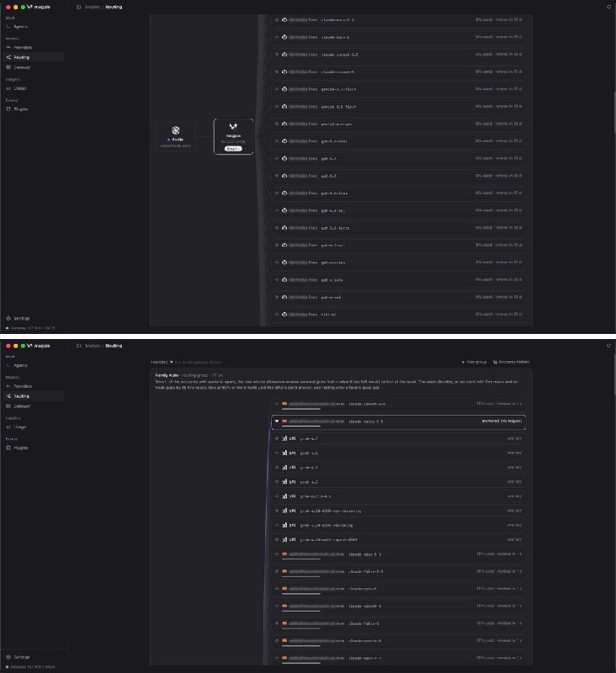Click orange account icon on claude-opus-4-7 row
Image resolution: width=616 pixels, height=673 pixels.
pos(284,658)
